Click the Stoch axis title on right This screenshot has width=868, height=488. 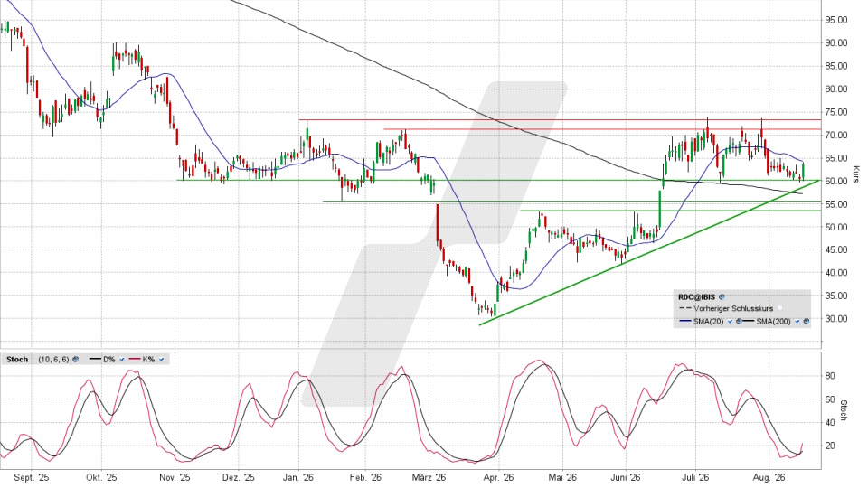point(844,410)
